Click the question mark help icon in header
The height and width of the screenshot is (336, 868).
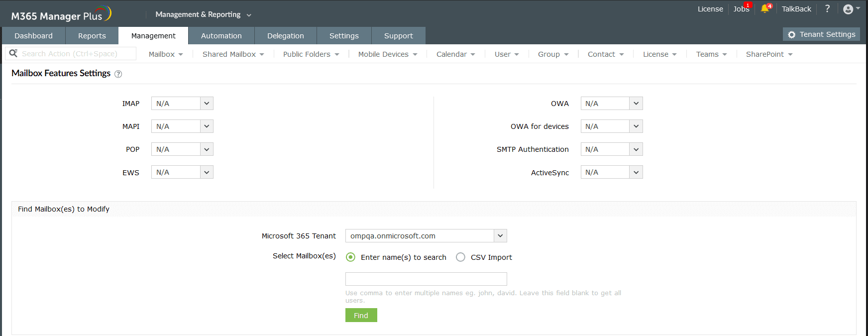[x=827, y=9]
